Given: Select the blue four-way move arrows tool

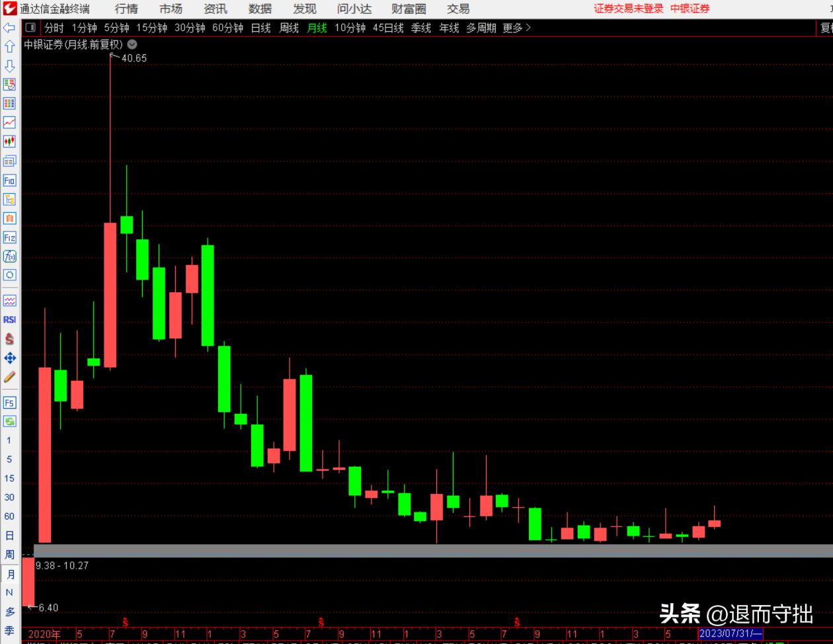Looking at the screenshot, I should click(x=9, y=358).
